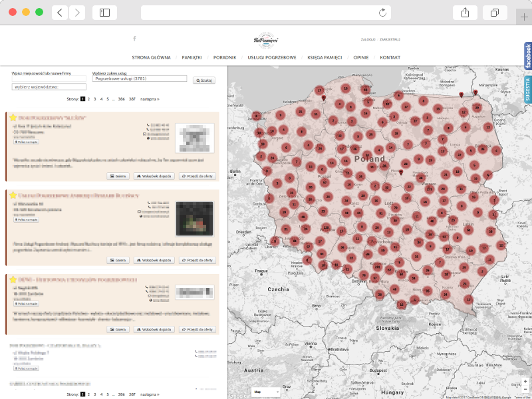
Task: Open the KONTAKT menu item
Action: [390, 58]
